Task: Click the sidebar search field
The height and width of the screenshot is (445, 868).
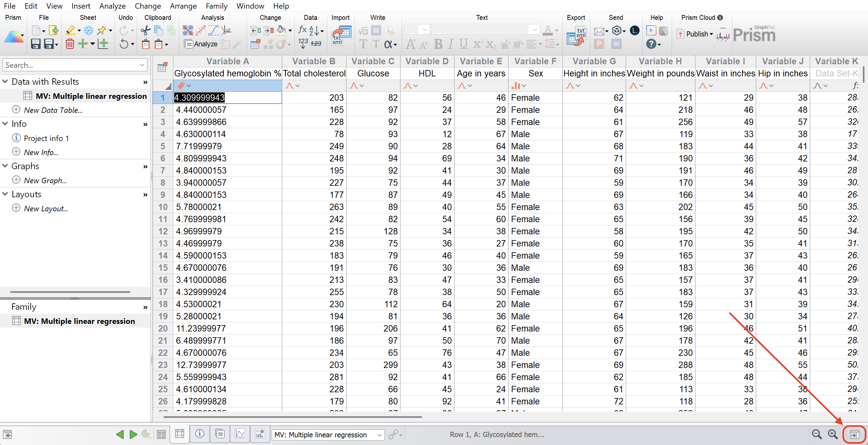Action: pyautogui.click(x=67, y=65)
